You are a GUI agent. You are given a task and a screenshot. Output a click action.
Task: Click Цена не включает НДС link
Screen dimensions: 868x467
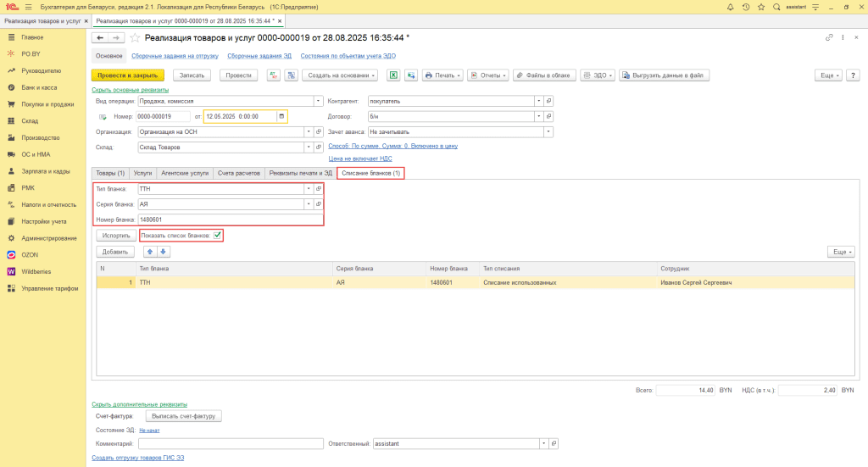pyautogui.click(x=360, y=158)
